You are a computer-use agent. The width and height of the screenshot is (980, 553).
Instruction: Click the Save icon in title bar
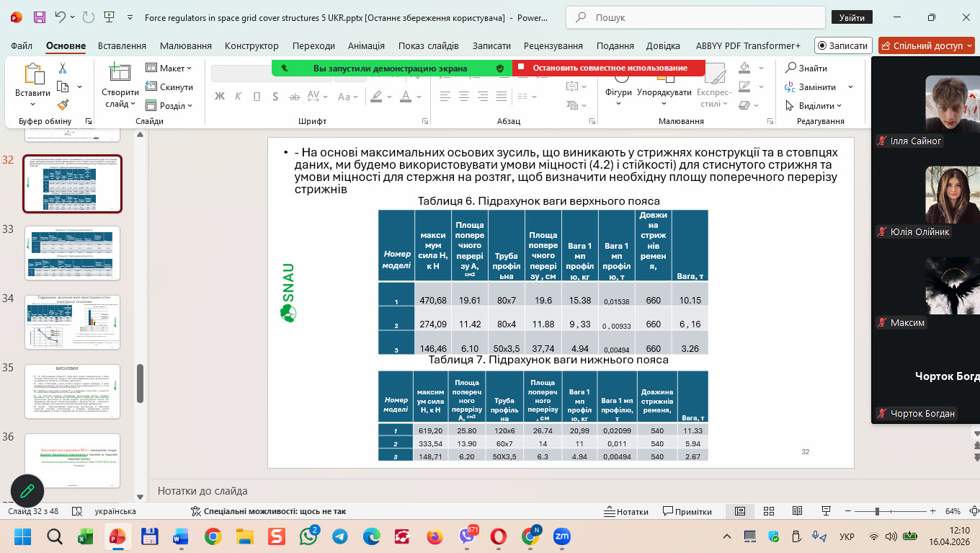coord(39,17)
